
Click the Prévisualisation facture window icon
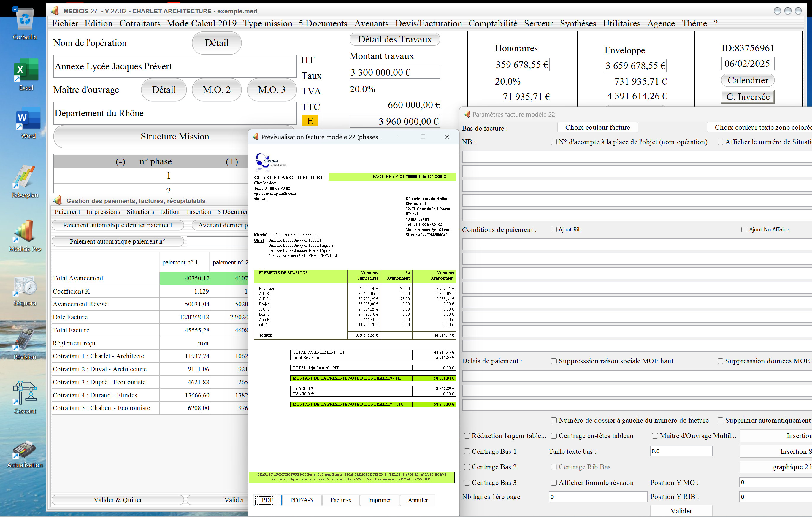[x=256, y=137]
